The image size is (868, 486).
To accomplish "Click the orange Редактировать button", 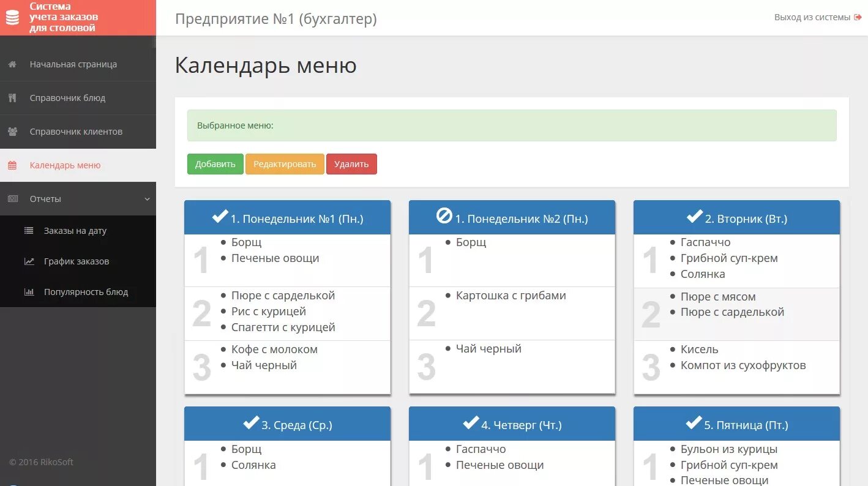I will [x=285, y=164].
